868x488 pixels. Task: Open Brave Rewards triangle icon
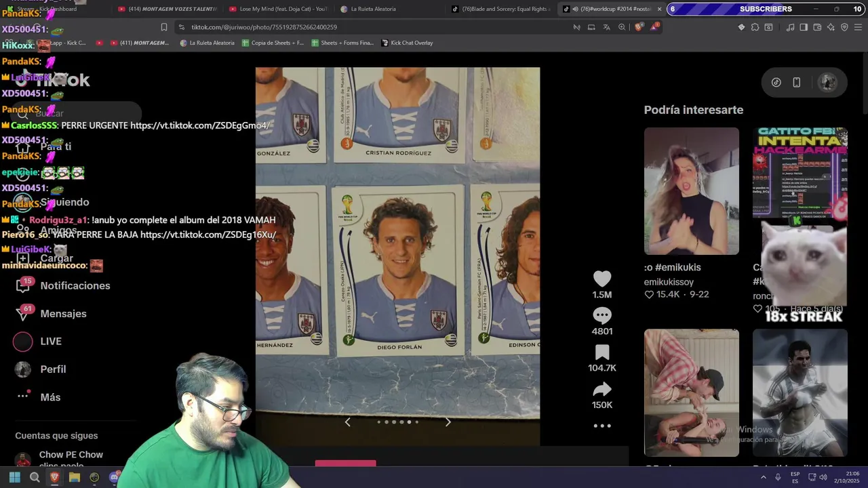(x=654, y=27)
